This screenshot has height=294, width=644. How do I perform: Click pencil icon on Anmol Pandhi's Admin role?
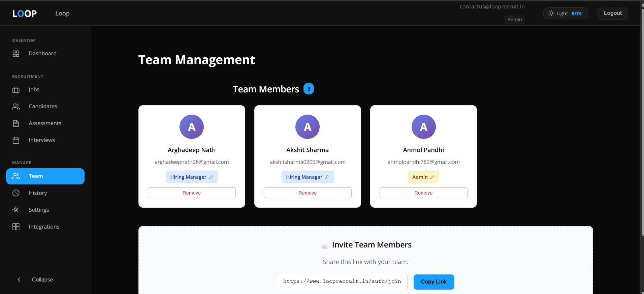click(x=432, y=177)
